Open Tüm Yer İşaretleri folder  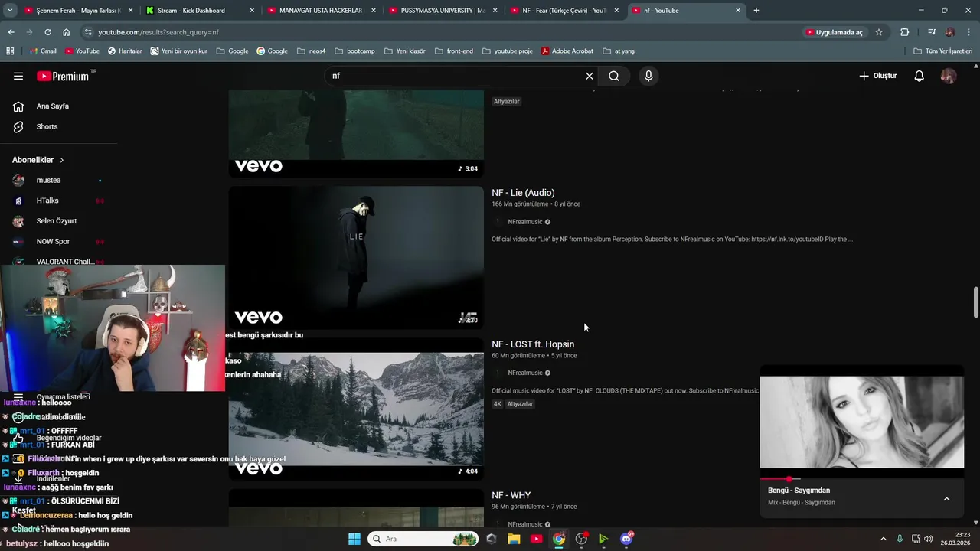pos(942,51)
